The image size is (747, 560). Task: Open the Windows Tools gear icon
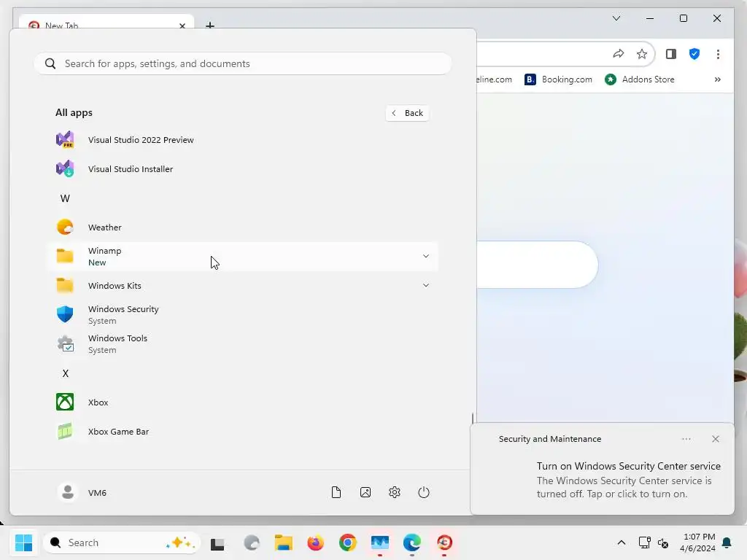pyautogui.click(x=65, y=343)
